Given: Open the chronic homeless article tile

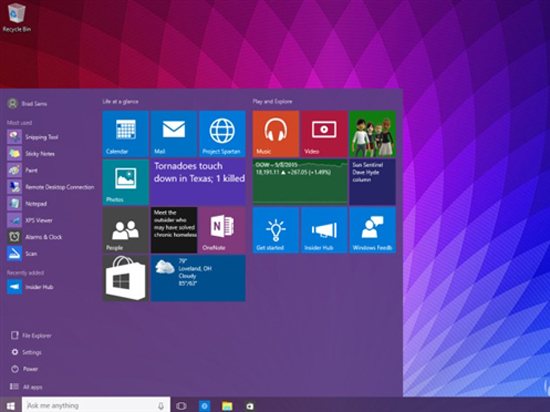Looking at the screenshot, I should (x=174, y=230).
